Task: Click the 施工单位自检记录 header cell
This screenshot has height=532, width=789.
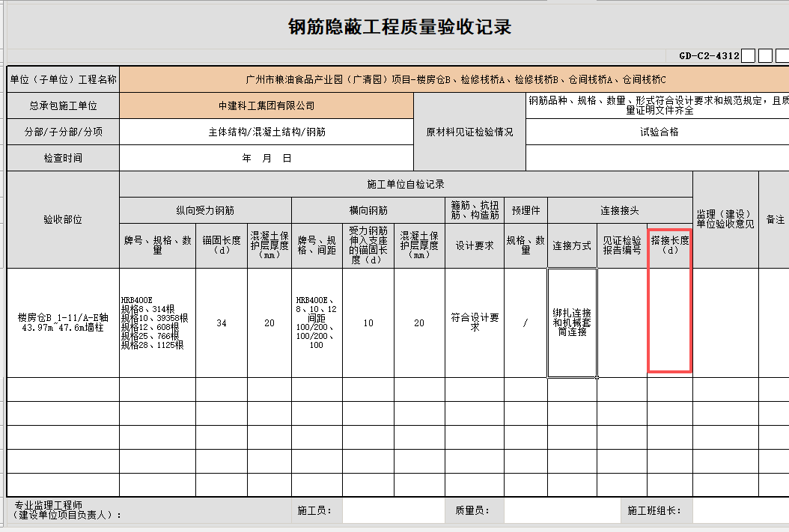Action: [406, 184]
